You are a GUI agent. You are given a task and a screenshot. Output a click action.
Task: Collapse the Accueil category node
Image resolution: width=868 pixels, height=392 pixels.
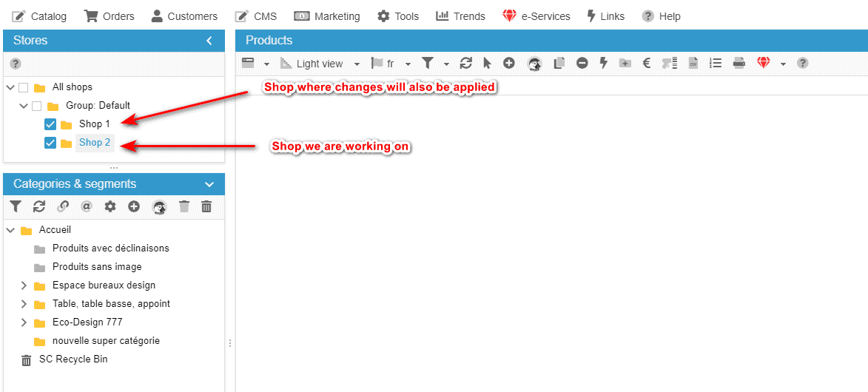tap(10, 230)
